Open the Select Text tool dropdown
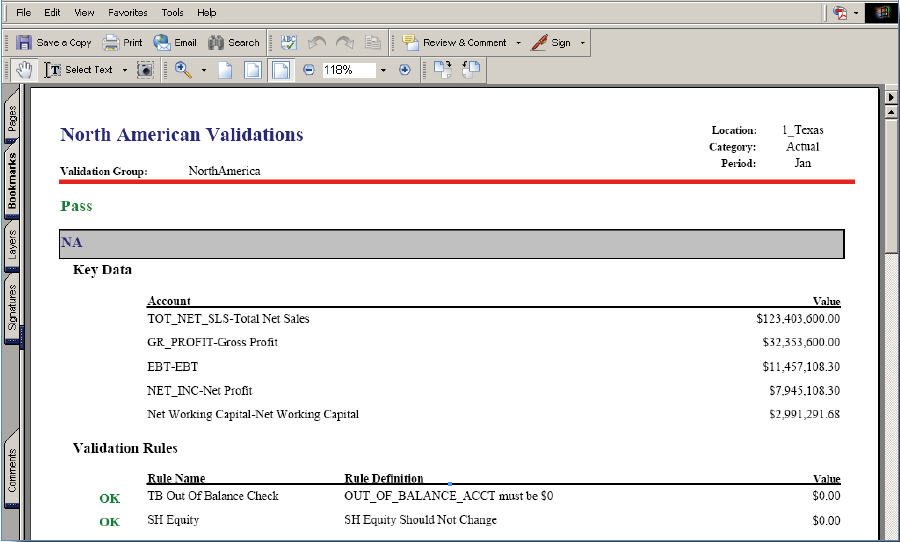The height and width of the screenshot is (542, 900). (x=125, y=70)
